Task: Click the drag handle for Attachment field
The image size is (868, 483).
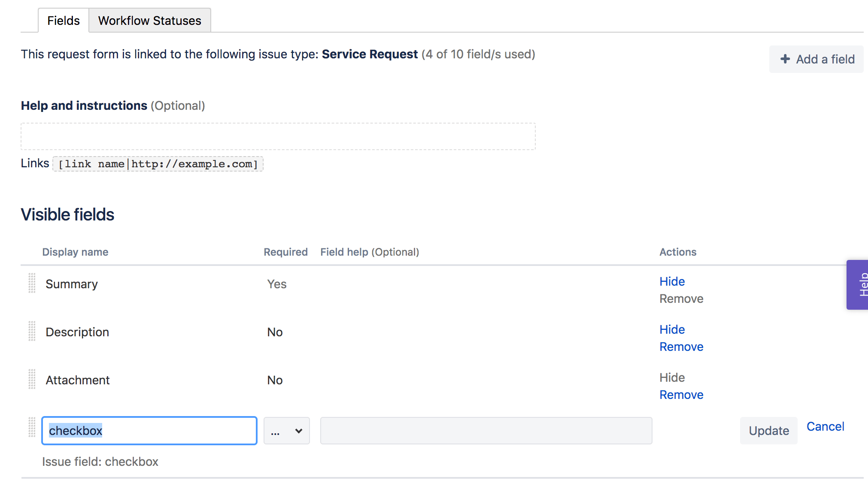Action: (x=32, y=379)
